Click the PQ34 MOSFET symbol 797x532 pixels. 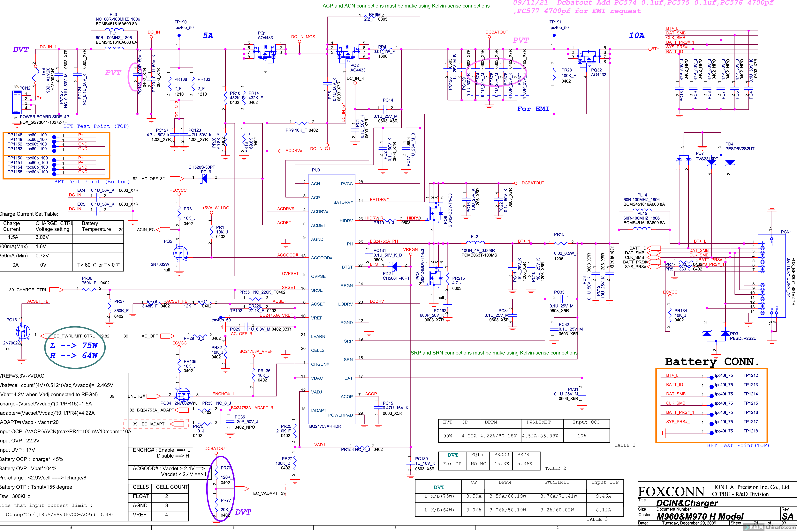click(183, 395)
